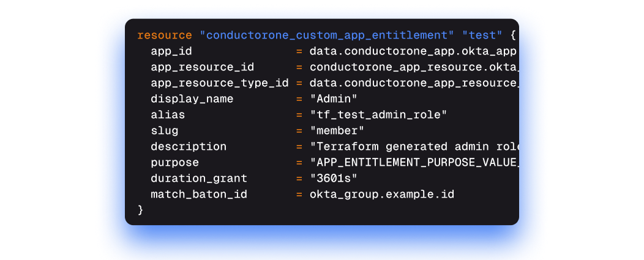This screenshot has height=260, width=644.
Task: Click the "Terraform generated admin role" text
Action: click(x=414, y=146)
